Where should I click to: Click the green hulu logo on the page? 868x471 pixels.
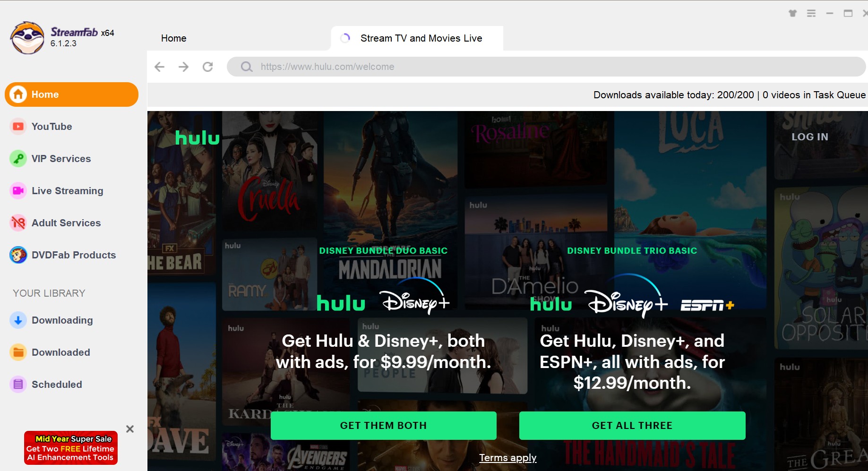click(x=198, y=138)
